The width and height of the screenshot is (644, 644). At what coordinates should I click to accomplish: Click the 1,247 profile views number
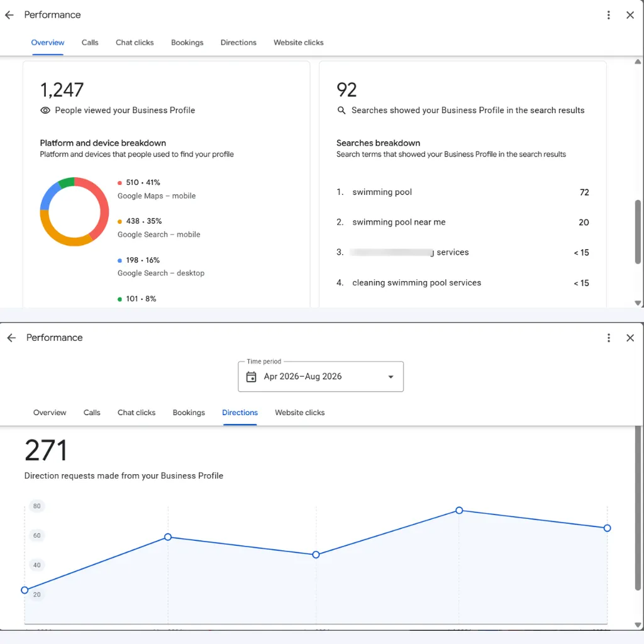[x=62, y=90]
